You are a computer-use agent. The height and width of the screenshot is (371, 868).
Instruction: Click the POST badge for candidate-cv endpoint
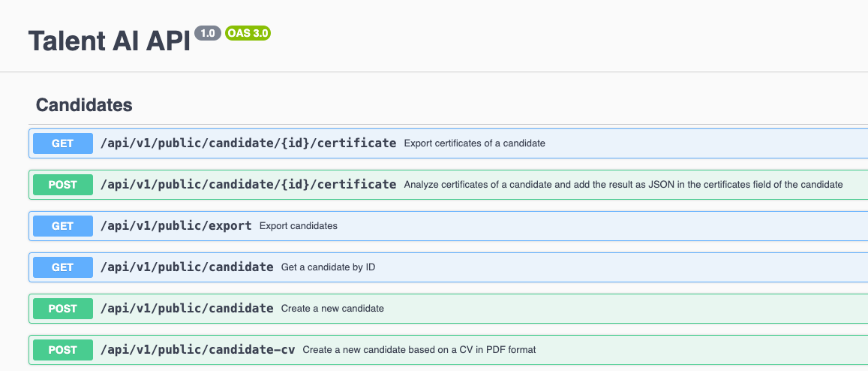tap(62, 350)
